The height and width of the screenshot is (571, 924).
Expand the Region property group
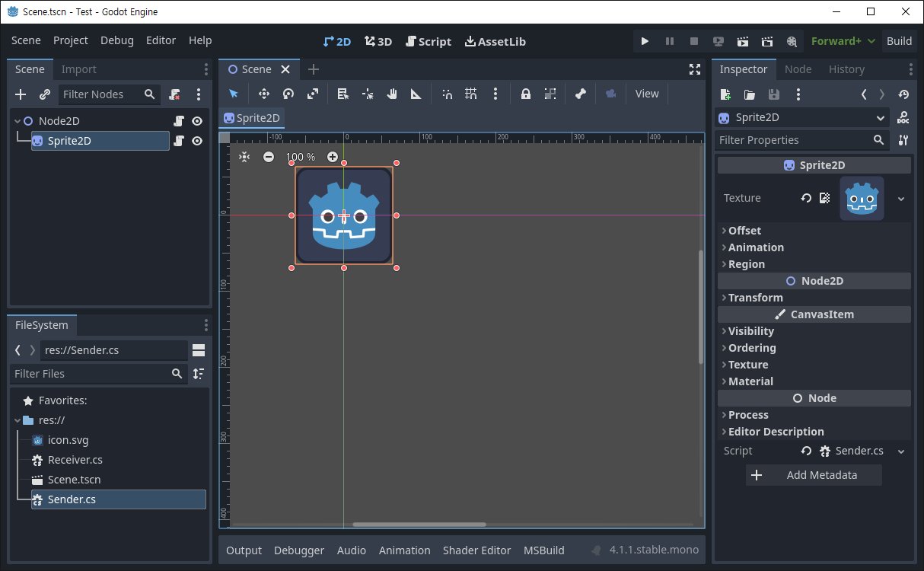coord(746,264)
